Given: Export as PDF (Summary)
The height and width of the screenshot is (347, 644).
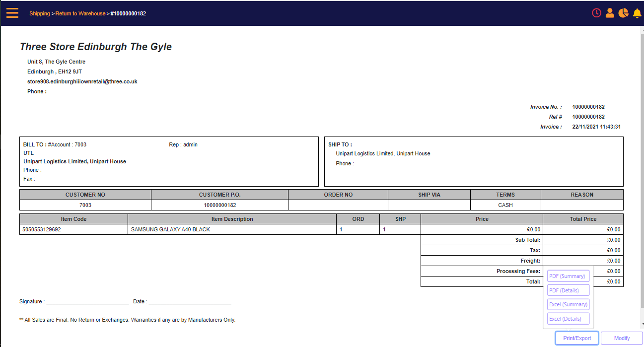Looking at the screenshot, I should point(568,276).
